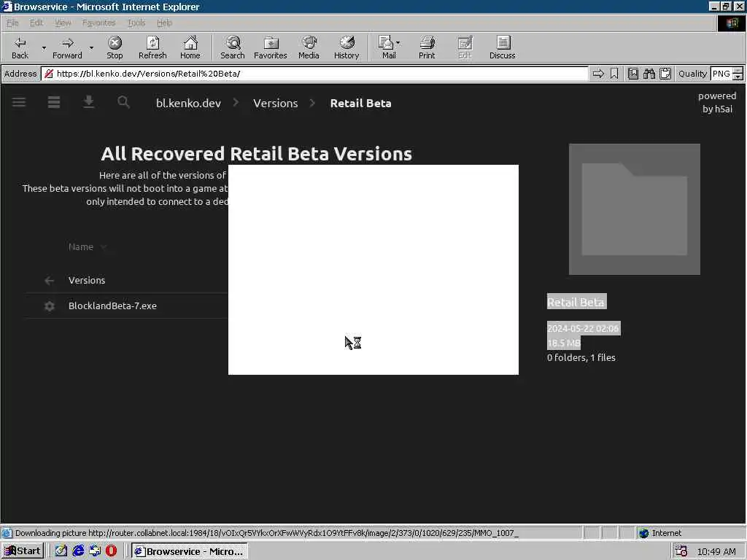
Task: Select the PNG Quality field
Action: pos(721,74)
